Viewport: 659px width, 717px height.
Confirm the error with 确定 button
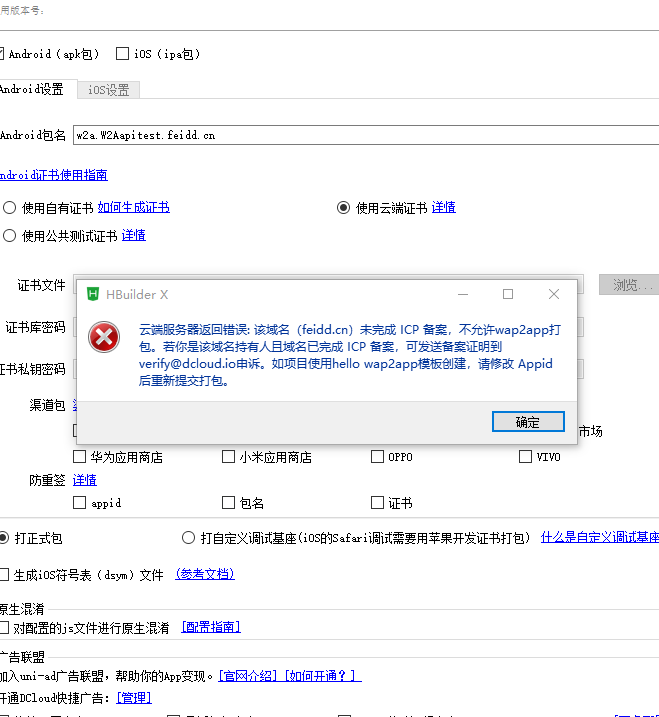coord(528,422)
